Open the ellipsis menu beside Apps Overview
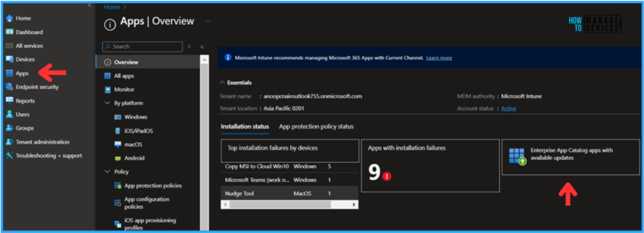644x233 pixels. point(208,21)
